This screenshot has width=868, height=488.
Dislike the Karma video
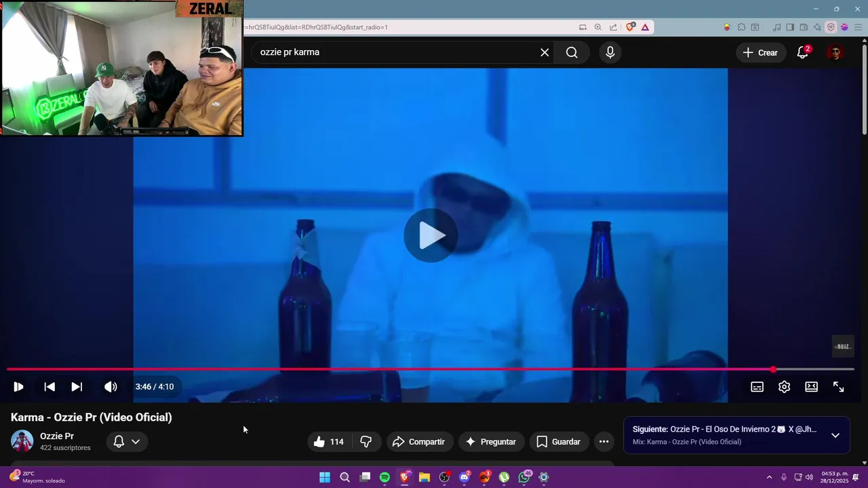tap(366, 441)
